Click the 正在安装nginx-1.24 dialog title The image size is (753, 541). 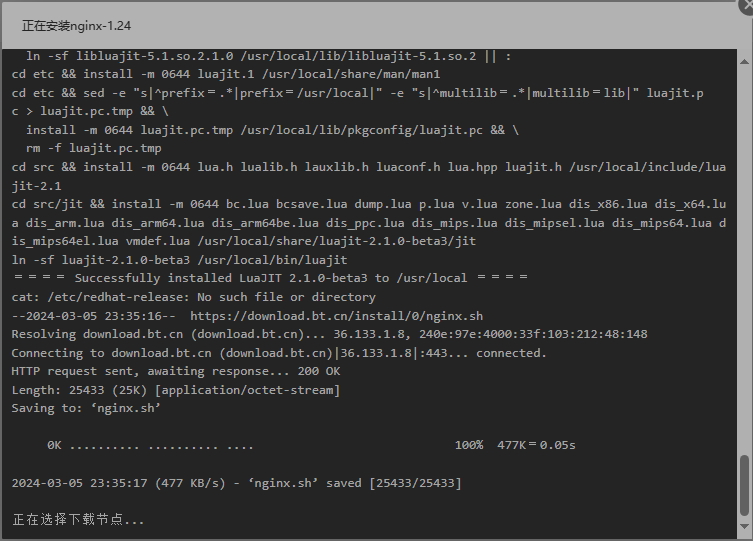coord(76,26)
